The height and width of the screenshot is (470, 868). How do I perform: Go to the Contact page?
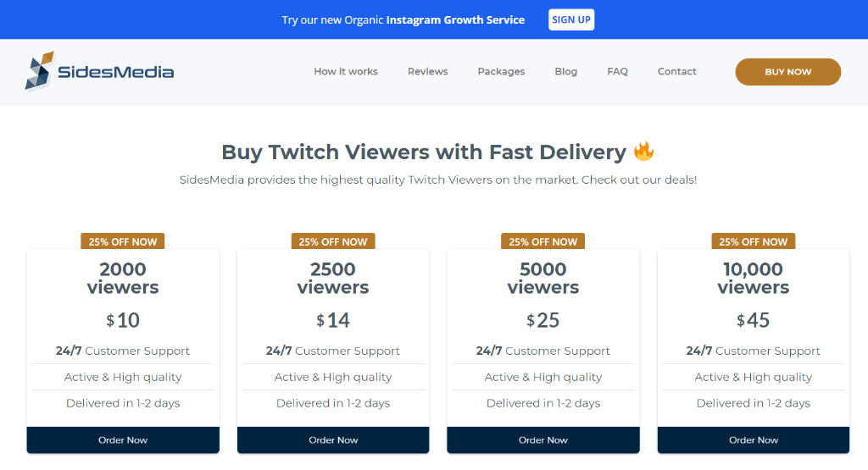[676, 71]
